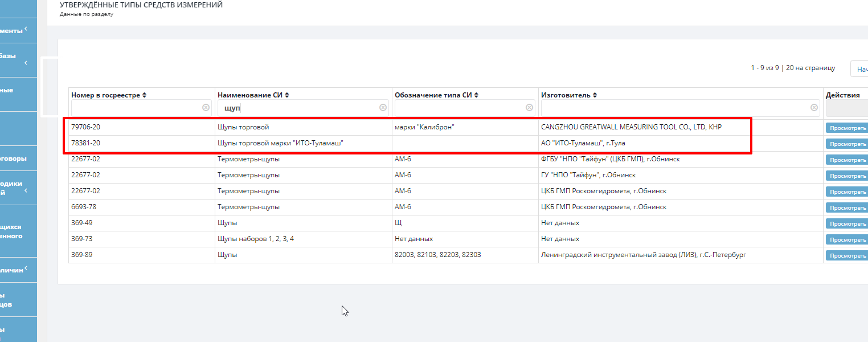Open sidebar menu item ending in 'ные'
This screenshot has width=868, height=342.
18,90
